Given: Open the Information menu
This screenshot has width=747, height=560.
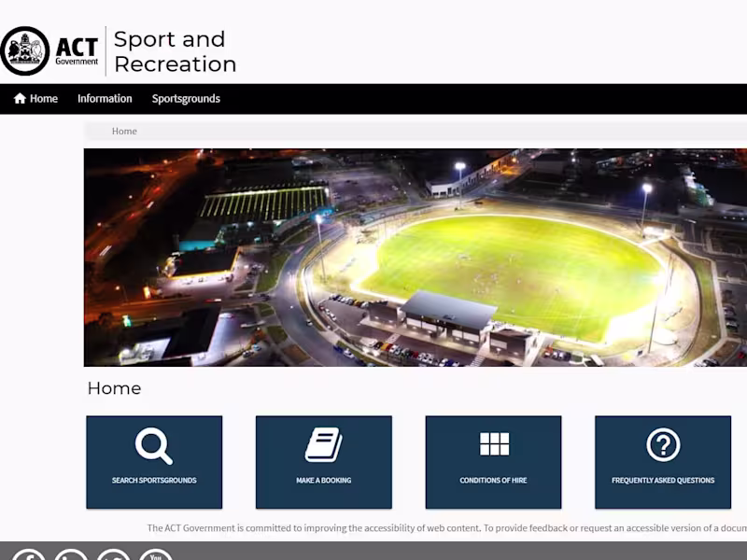Looking at the screenshot, I should coord(105,99).
